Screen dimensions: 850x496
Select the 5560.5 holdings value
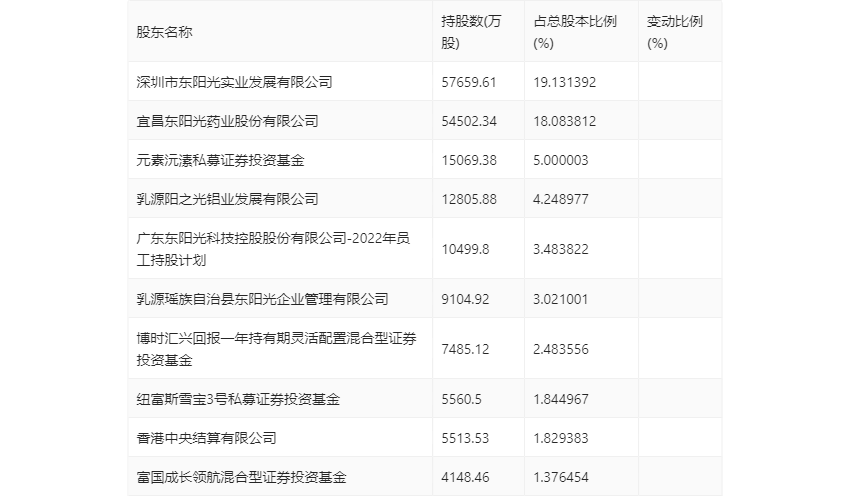(461, 399)
